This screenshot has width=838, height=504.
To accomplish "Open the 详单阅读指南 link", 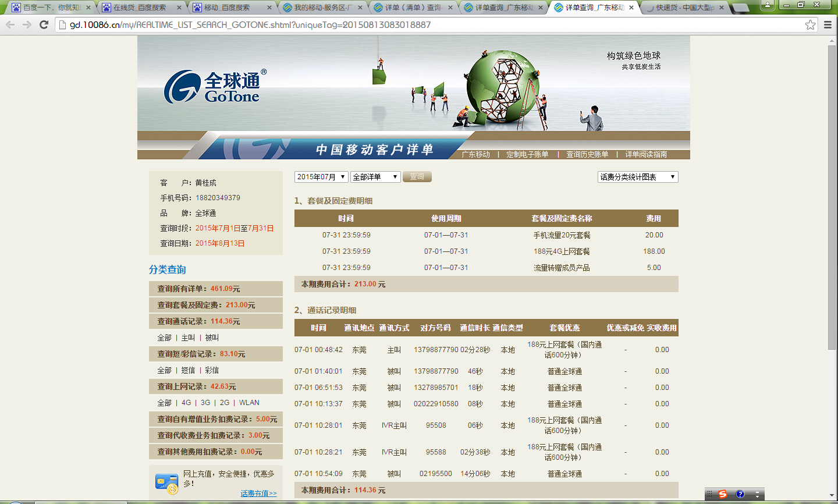I will tap(646, 154).
